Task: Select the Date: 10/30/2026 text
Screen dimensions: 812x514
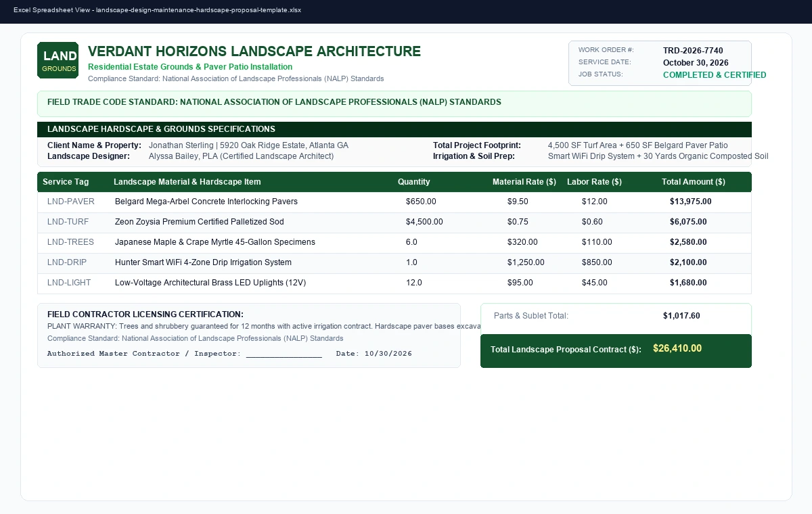Action: click(374, 354)
